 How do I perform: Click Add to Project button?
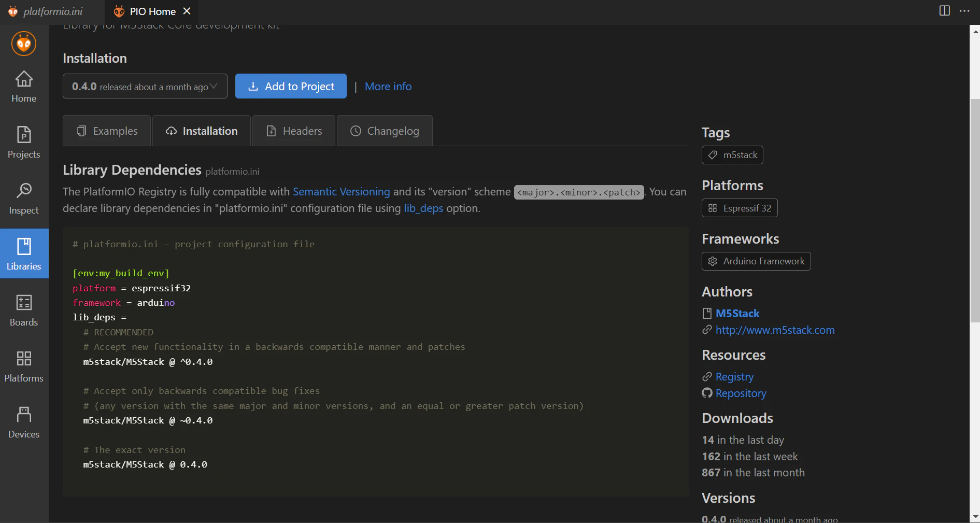[x=291, y=86]
